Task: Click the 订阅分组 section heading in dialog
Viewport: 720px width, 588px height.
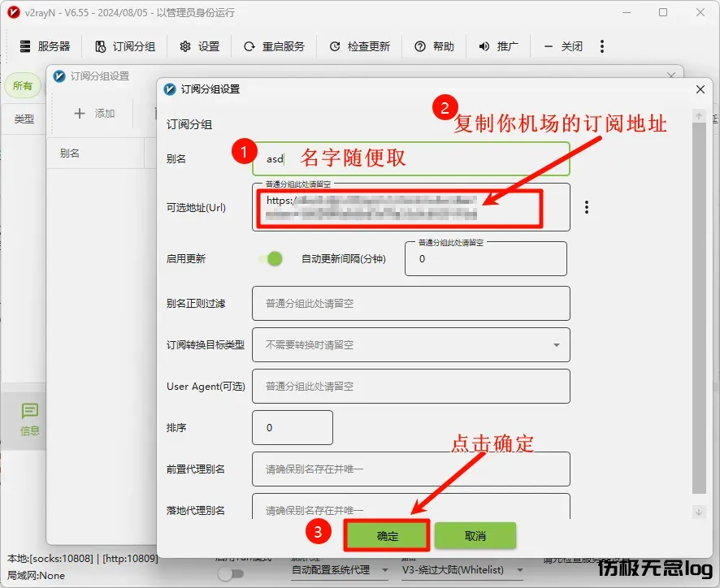Action: [x=189, y=124]
